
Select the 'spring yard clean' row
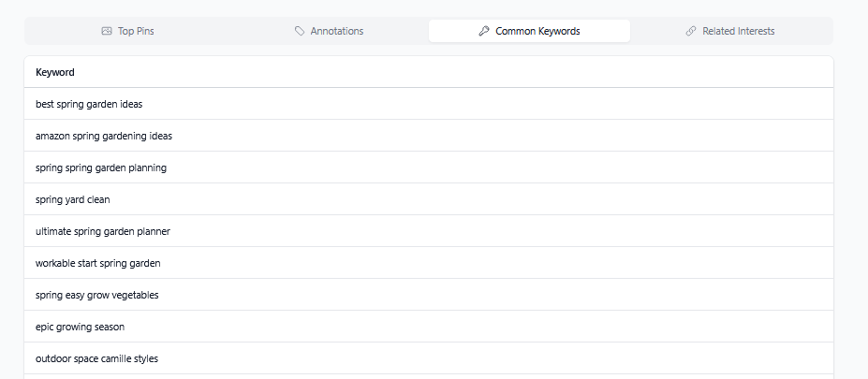coord(73,199)
